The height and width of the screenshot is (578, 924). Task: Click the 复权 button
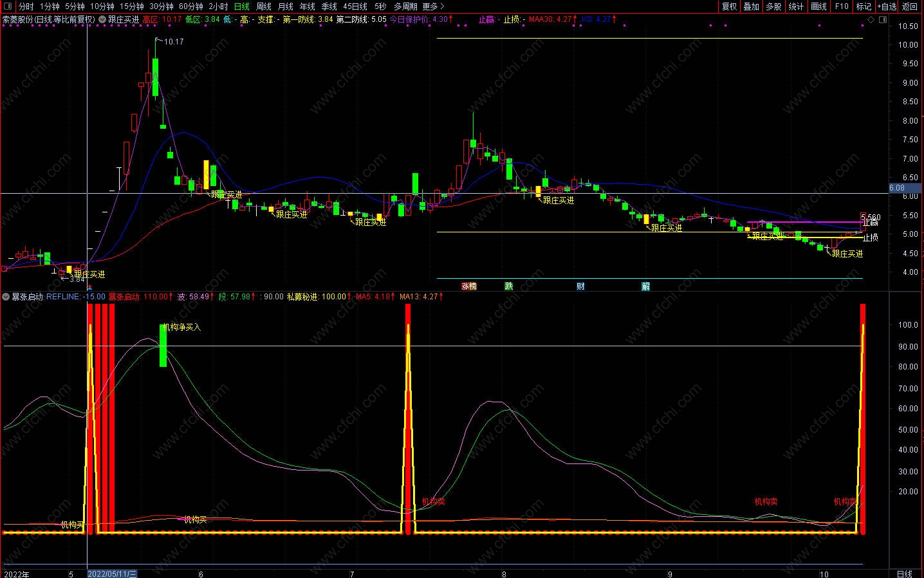click(729, 6)
